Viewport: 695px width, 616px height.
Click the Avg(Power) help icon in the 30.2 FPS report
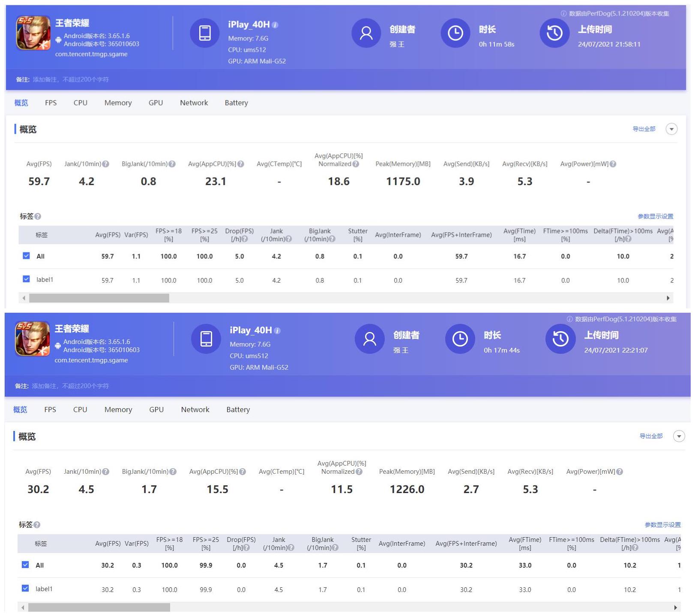pos(620,472)
